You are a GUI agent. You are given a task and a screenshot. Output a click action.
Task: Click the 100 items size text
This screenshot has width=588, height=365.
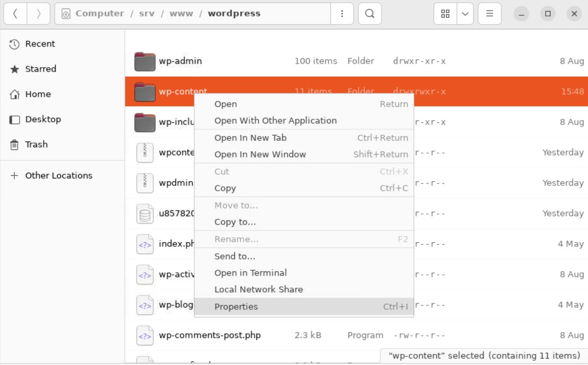click(316, 61)
